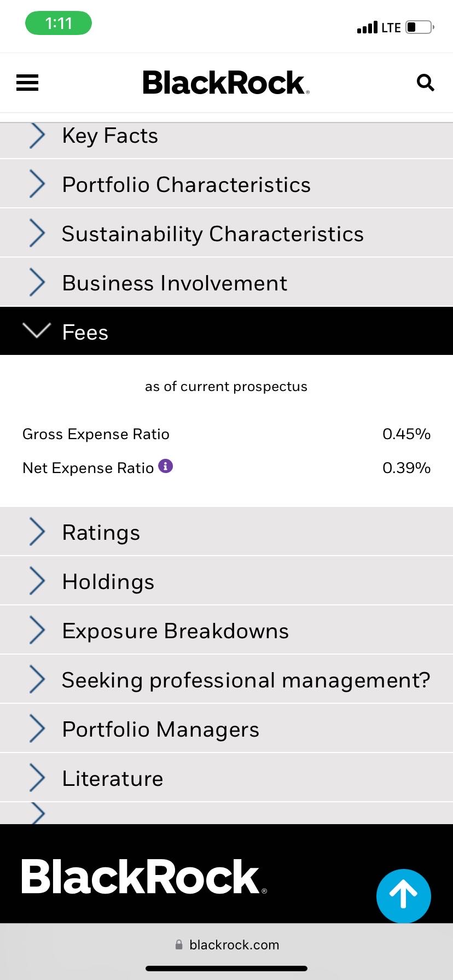
Task: Click the Net Expense Ratio info icon
Action: point(166,466)
